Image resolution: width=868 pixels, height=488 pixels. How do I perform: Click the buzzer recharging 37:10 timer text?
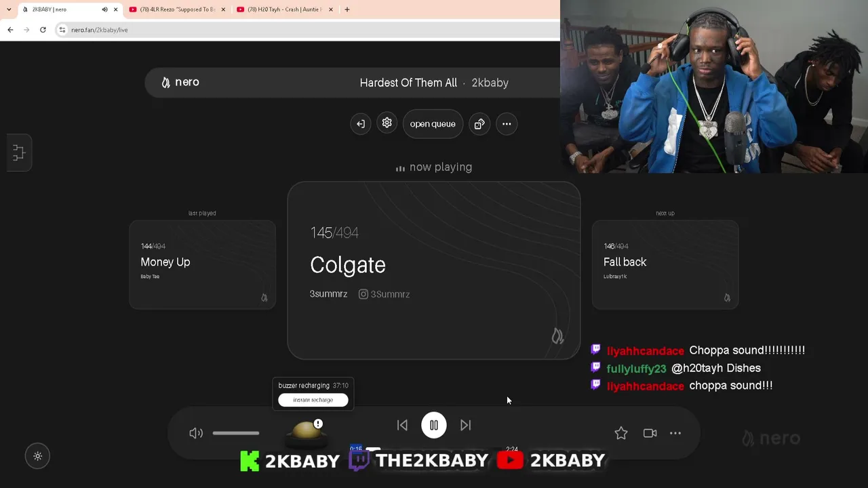pyautogui.click(x=313, y=386)
